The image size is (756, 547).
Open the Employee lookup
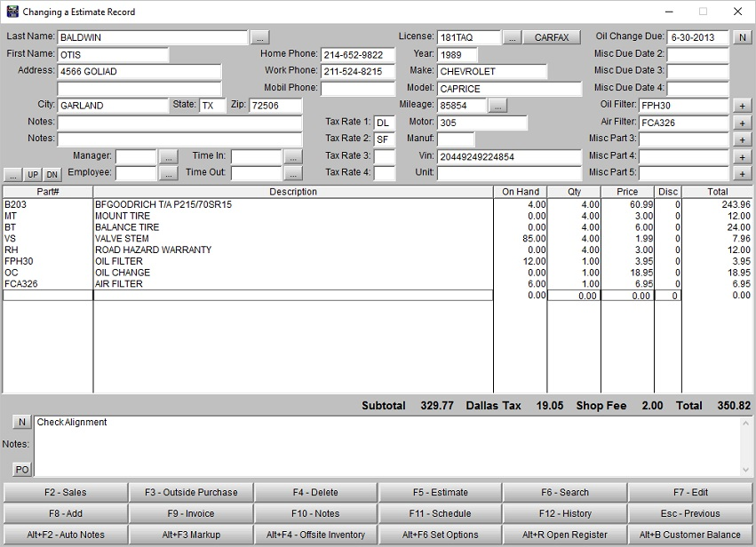tap(167, 172)
